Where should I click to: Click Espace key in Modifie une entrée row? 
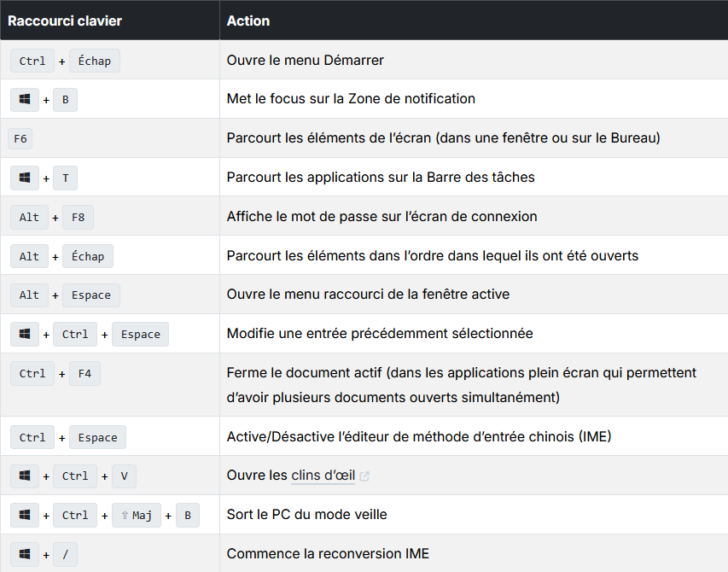pyautogui.click(x=141, y=335)
